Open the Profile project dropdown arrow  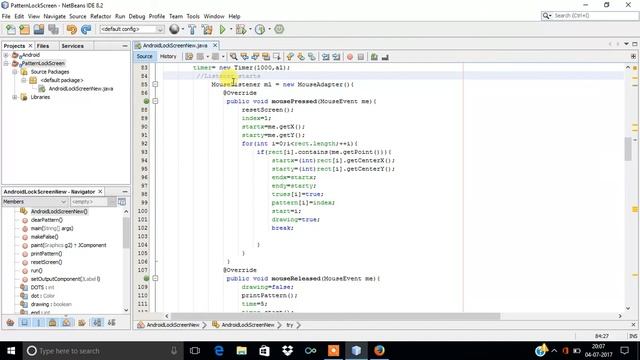pyautogui.click(x=269, y=29)
